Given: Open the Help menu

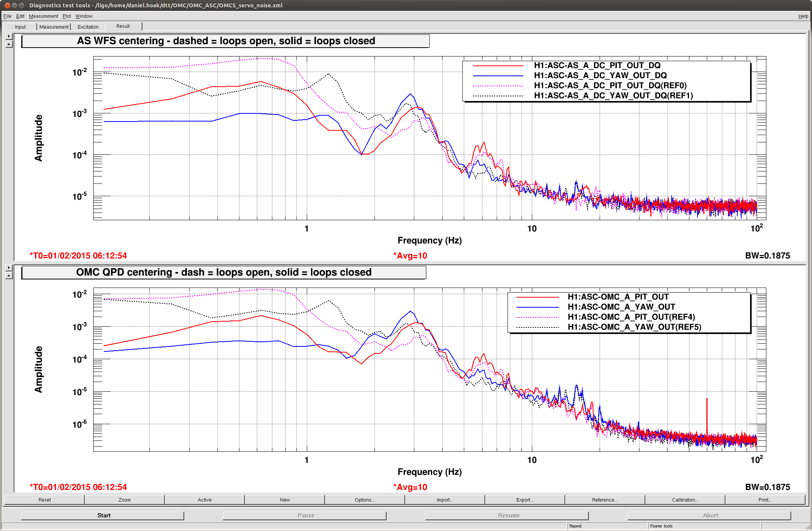Looking at the screenshot, I should tap(803, 16).
